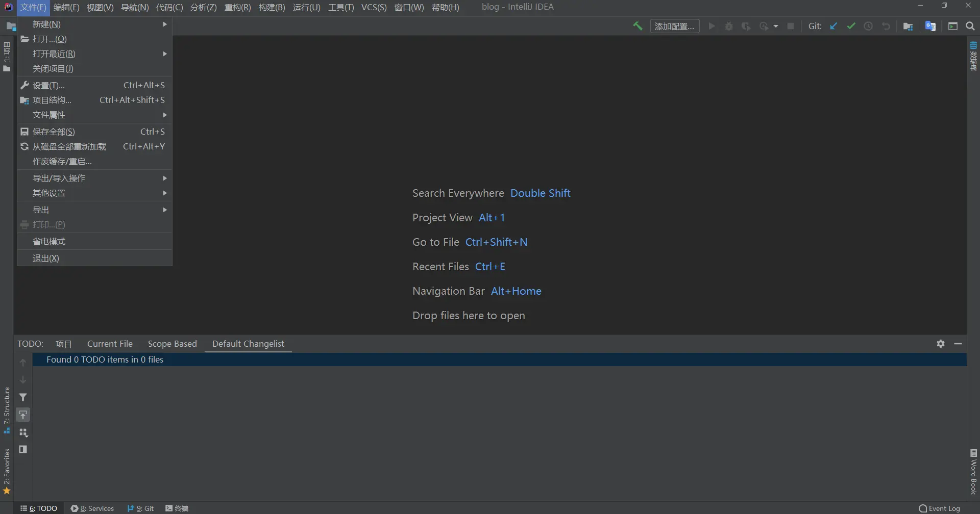Open TODO panel settings gear
Screen dimensions: 980x514
(x=941, y=344)
